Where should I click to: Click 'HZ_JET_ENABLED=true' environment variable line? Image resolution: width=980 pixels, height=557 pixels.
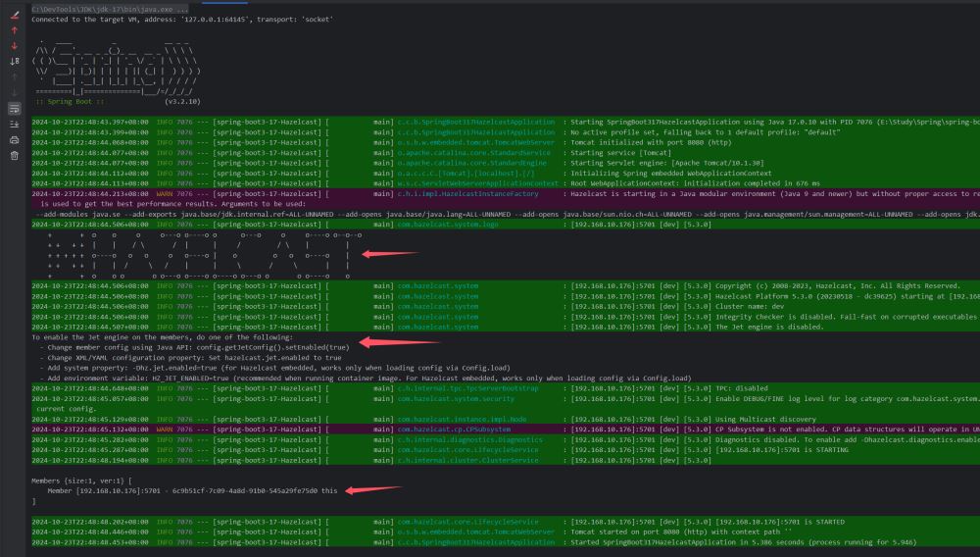point(365,379)
